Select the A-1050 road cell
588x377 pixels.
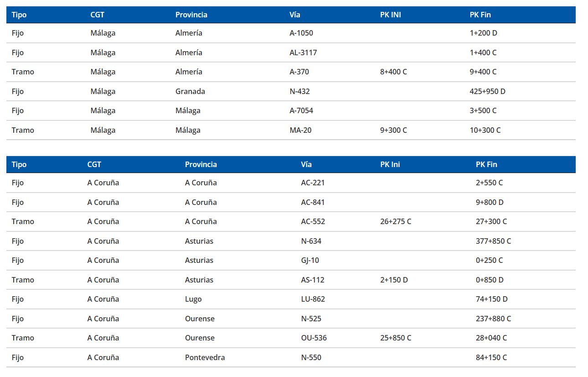coord(301,33)
